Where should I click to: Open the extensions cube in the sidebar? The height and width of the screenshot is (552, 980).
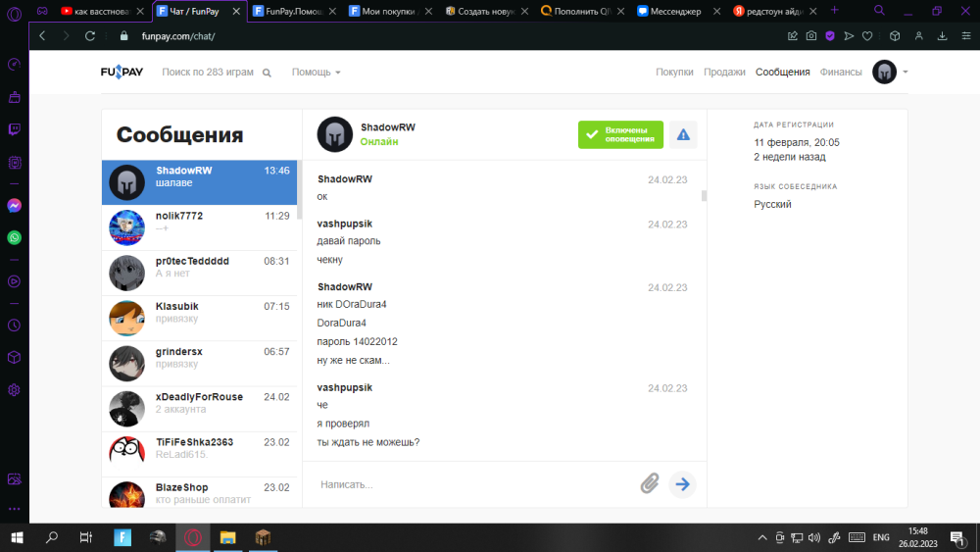tap(14, 358)
